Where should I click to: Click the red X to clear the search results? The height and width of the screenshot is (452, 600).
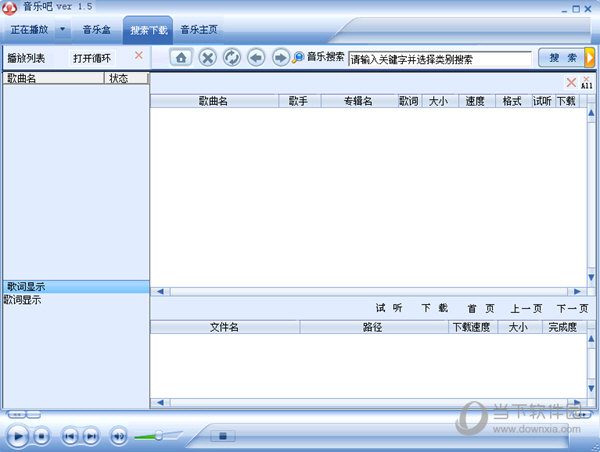tap(571, 82)
